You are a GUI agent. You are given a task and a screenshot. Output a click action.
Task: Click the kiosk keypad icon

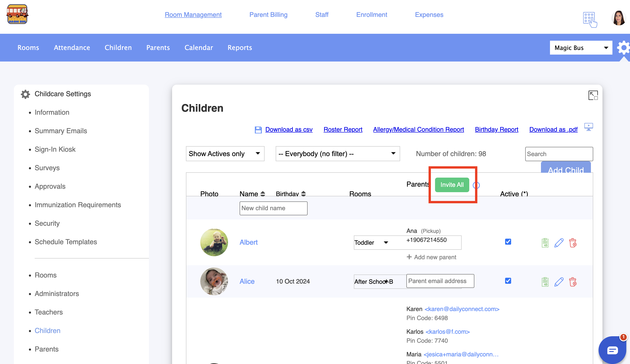tap(590, 19)
